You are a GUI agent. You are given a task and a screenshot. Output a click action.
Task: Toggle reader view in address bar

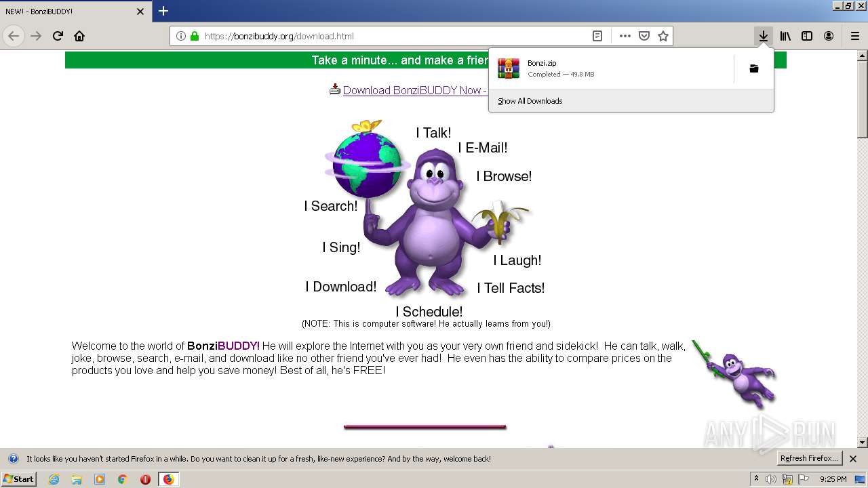597,36
